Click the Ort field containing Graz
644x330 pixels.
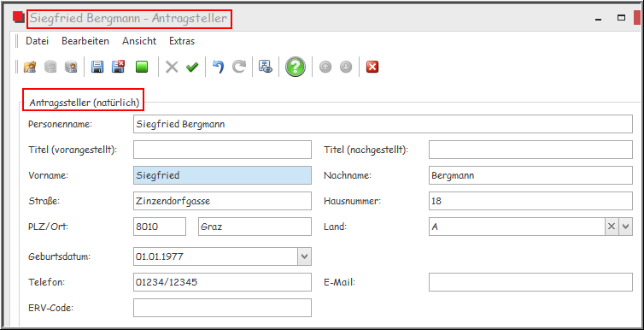(255, 227)
